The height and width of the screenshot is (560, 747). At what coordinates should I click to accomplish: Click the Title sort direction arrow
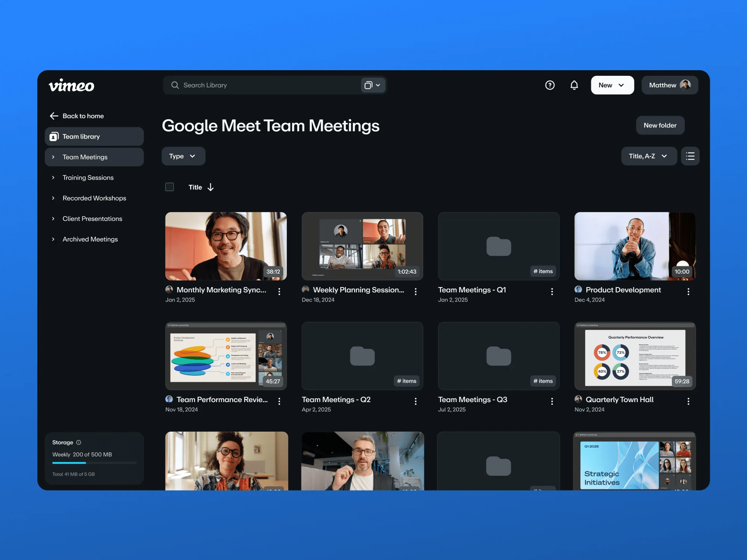(210, 187)
